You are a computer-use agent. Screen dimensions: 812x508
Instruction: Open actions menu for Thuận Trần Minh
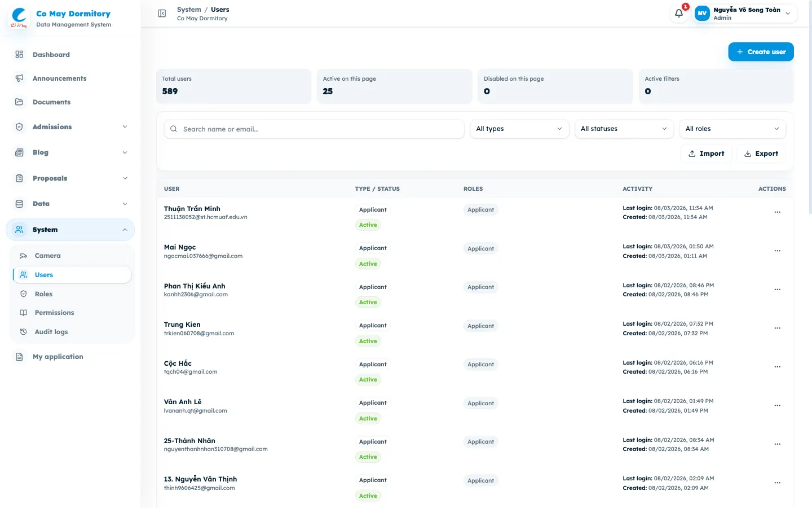point(777,212)
